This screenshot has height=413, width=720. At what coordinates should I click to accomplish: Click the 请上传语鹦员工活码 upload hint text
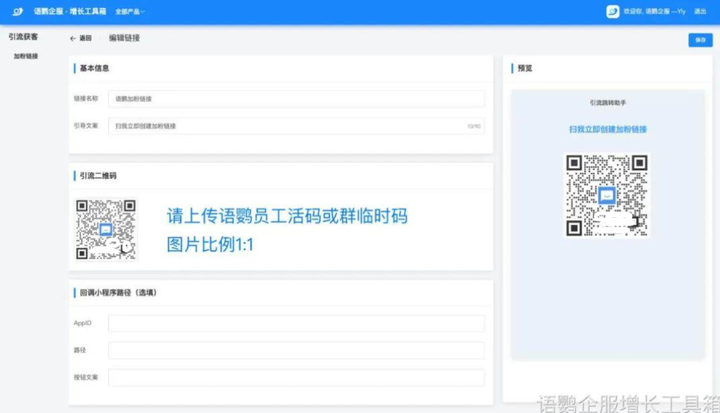pyautogui.click(x=286, y=216)
